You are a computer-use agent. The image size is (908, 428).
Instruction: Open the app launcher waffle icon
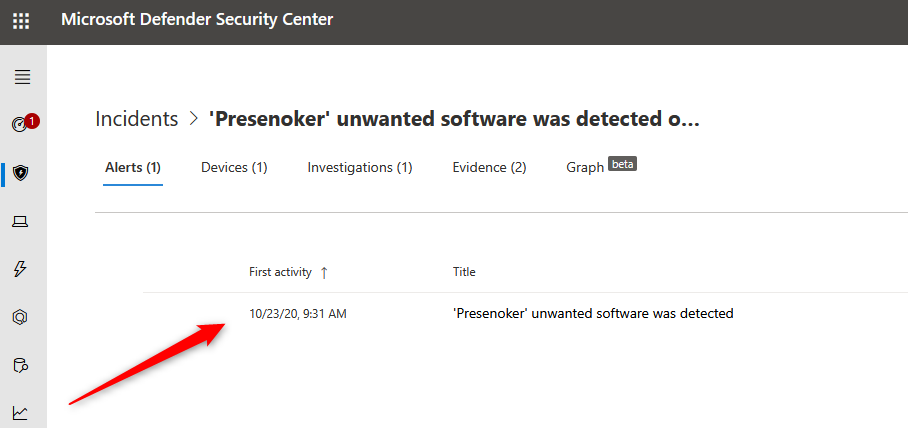(21, 20)
